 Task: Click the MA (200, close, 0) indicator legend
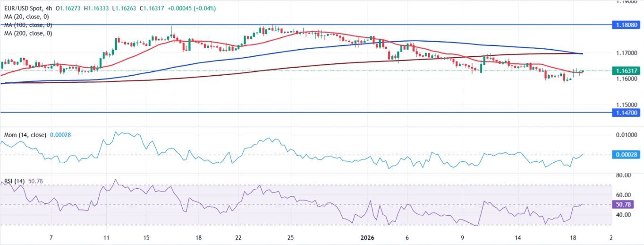point(28,33)
